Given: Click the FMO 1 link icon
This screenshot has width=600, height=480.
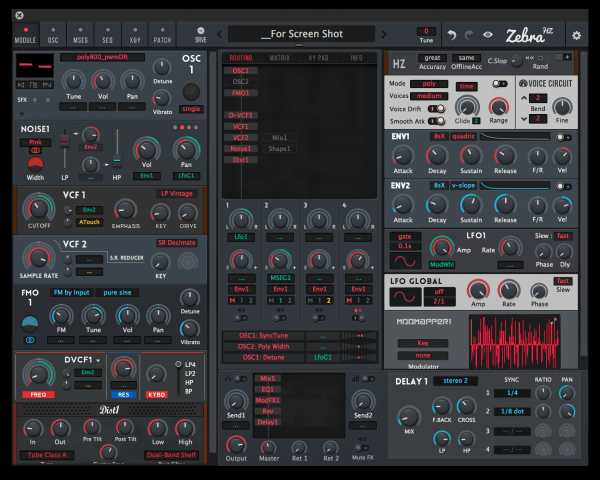Looking at the screenshot, I should tap(30, 340).
